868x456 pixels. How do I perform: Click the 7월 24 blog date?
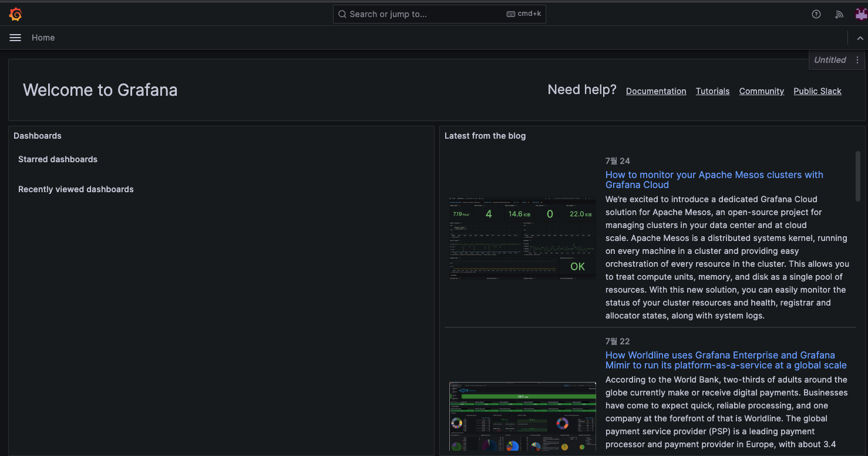coord(618,161)
